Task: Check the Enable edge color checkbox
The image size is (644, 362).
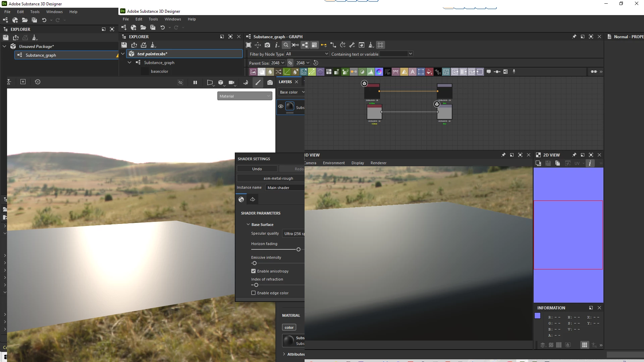Action: 253,293
